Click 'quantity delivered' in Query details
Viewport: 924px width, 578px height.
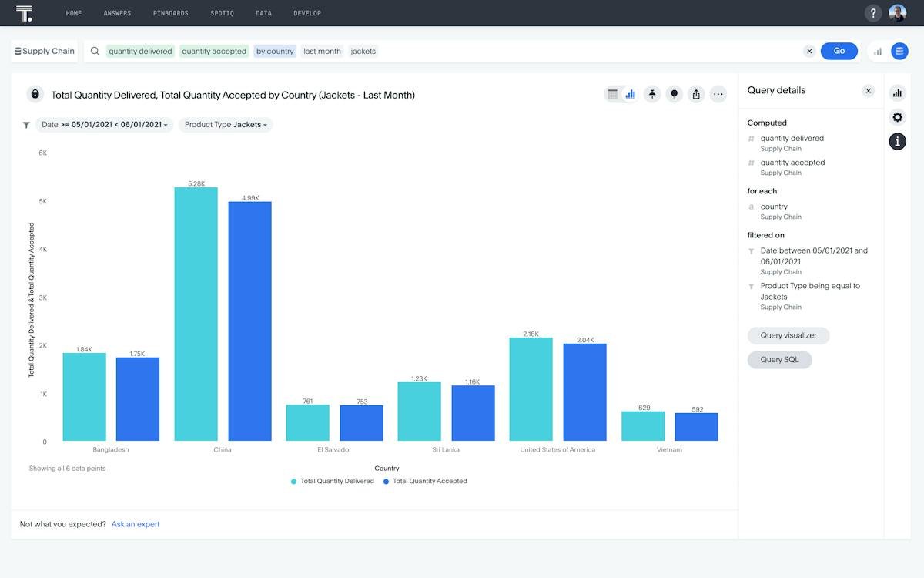point(792,139)
